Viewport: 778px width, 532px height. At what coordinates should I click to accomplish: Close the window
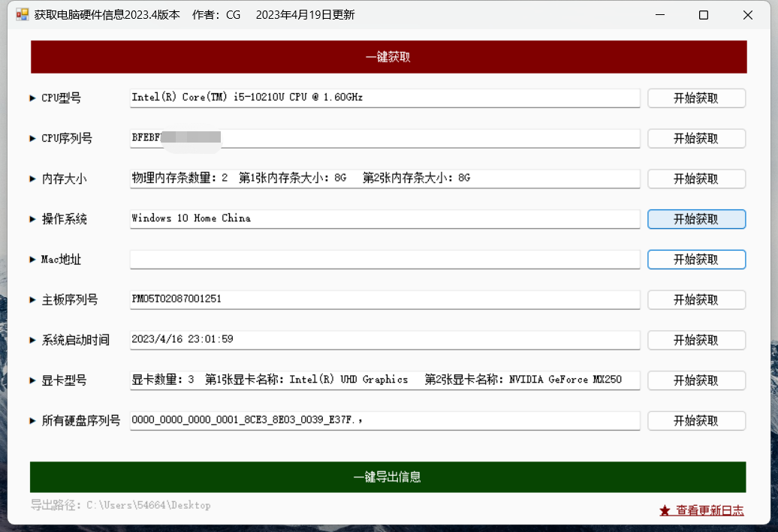tap(748, 15)
